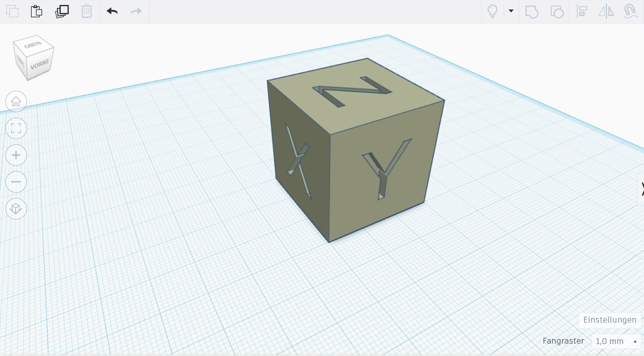Zoom in with the plus button
This screenshot has width=644, height=356.
pyautogui.click(x=16, y=155)
